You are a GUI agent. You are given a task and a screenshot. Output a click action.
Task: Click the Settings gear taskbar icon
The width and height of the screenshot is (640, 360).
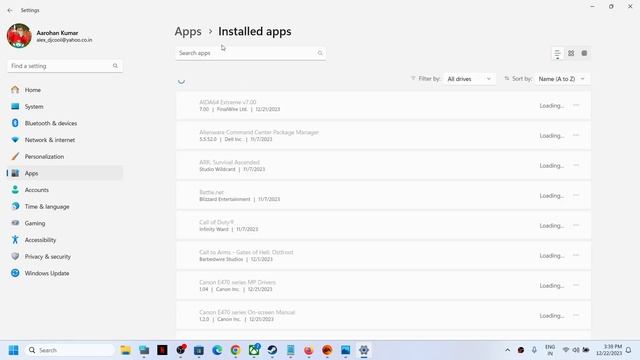point(364,350)
